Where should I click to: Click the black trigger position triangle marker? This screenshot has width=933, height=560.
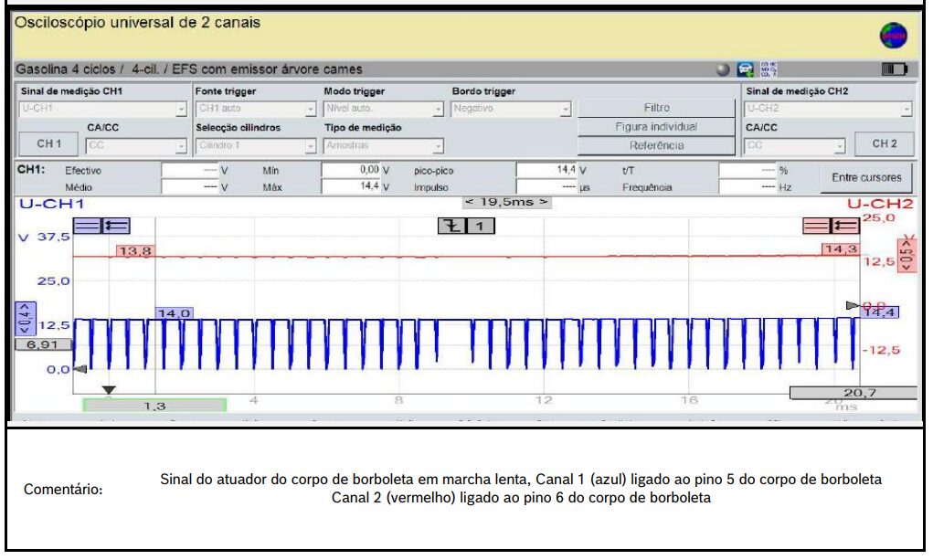(109, 390)
